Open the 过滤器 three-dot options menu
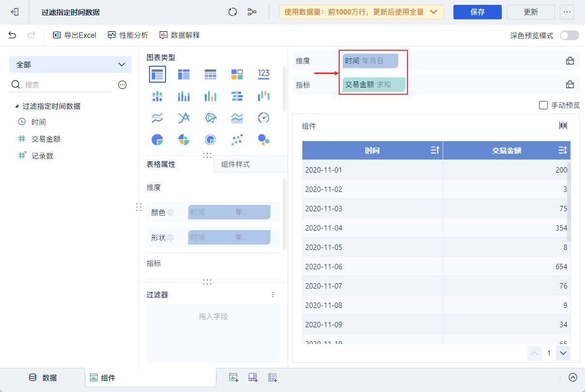Image resolution: width=585 pixels, height=392 pixels. [273, 294]
